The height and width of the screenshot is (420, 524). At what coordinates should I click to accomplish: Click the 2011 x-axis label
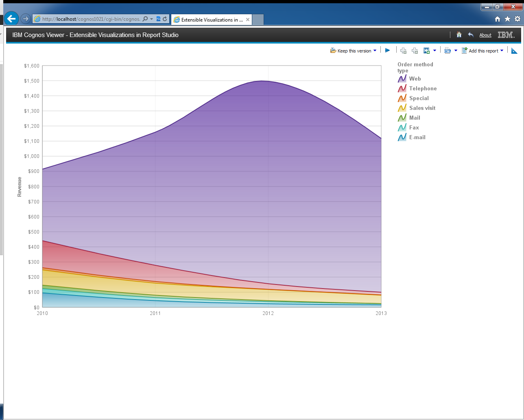point(155,313)
